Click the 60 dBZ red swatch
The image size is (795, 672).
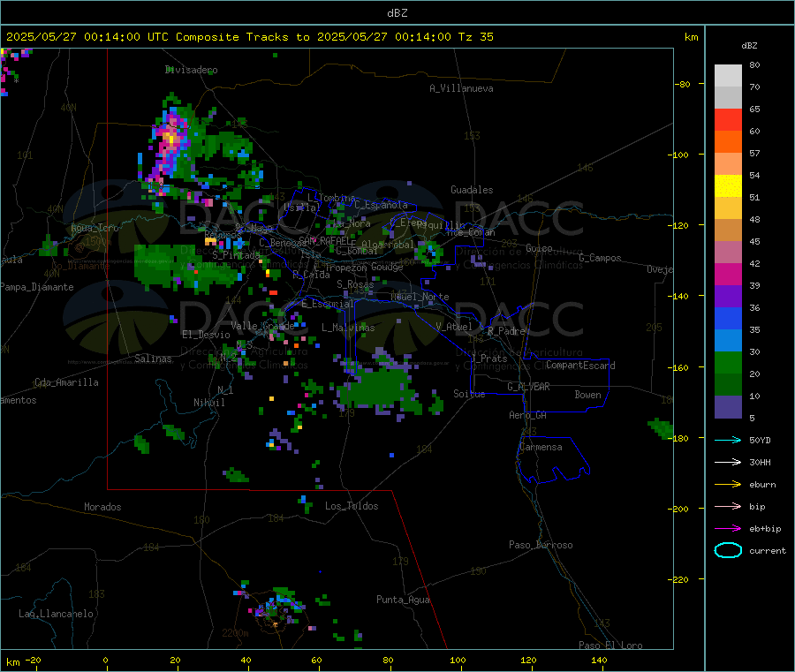tap(728, 120)
